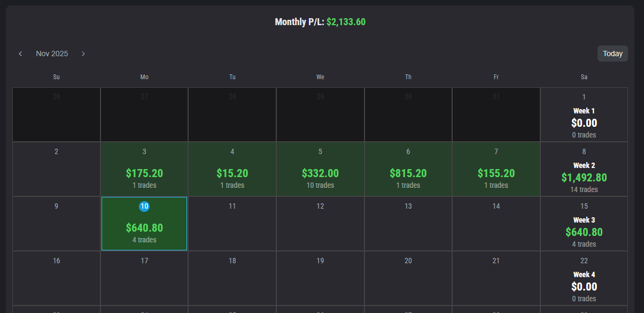Click November 13 calendar cell
The width and height of the screenshot is (644, 313).
pos(408,224)
